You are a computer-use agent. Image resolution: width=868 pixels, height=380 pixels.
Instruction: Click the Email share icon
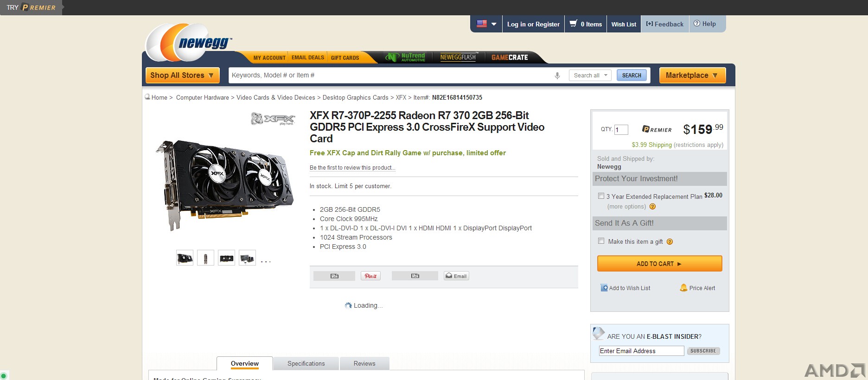456,276
